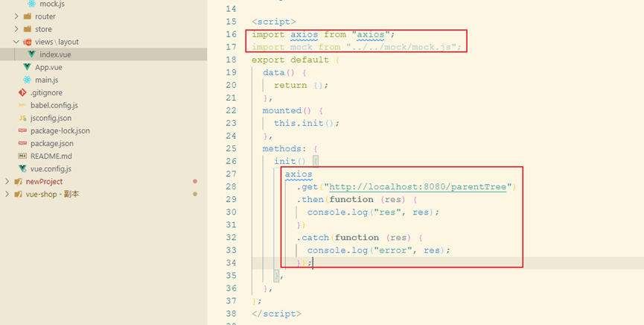Click 'data()' on line 19
The height and width of the screenshot is (325, 644).
coord(279,73)
